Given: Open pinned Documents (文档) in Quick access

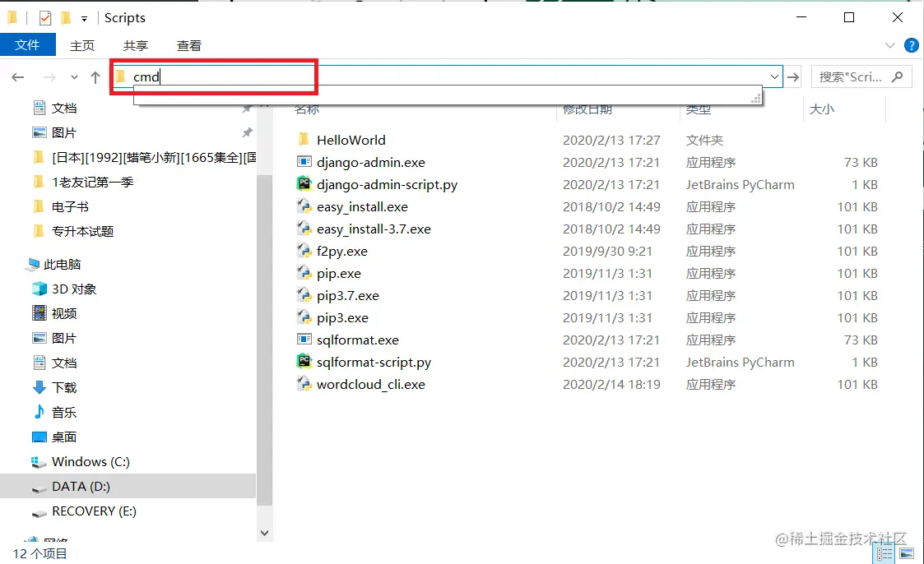Looking at the screenshot, I should click(65, 108).
